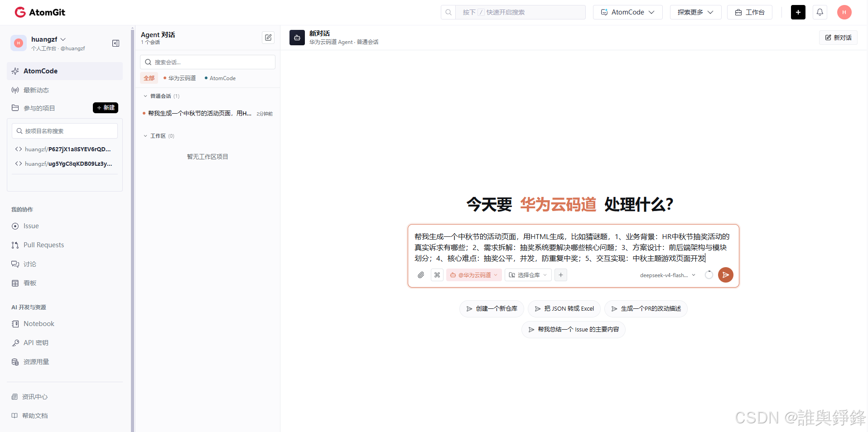Open notifications bell icon

click(x=820, y=12)
